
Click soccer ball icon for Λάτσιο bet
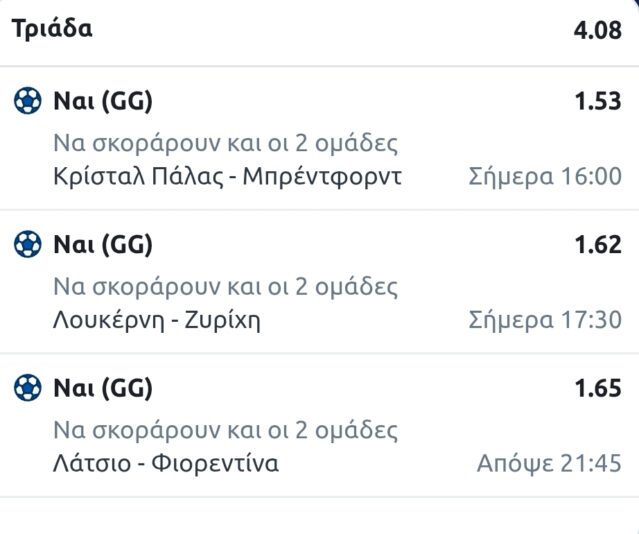click(27, 387)
